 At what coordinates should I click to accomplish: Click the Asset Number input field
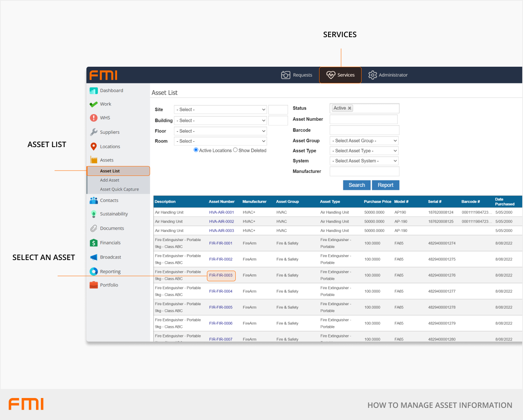(363, 119)
